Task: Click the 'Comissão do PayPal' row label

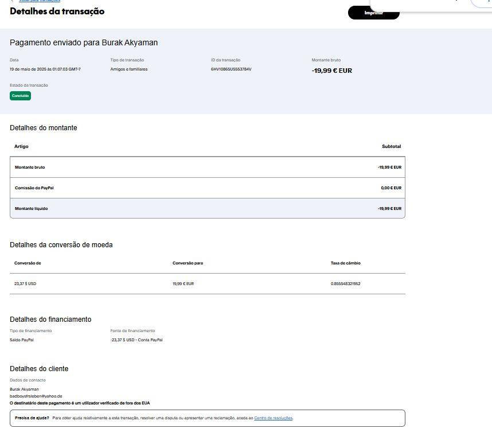Action: pyautogui.click(x=34, y=188)
